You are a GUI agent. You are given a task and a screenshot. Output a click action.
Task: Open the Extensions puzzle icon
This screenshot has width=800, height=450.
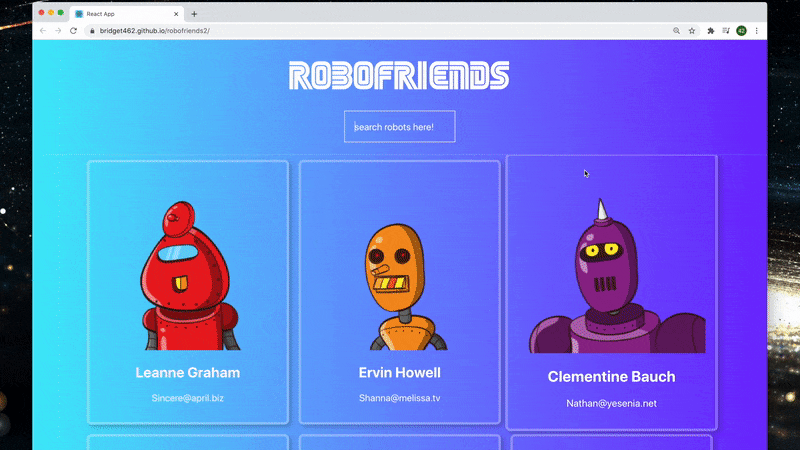711,31
